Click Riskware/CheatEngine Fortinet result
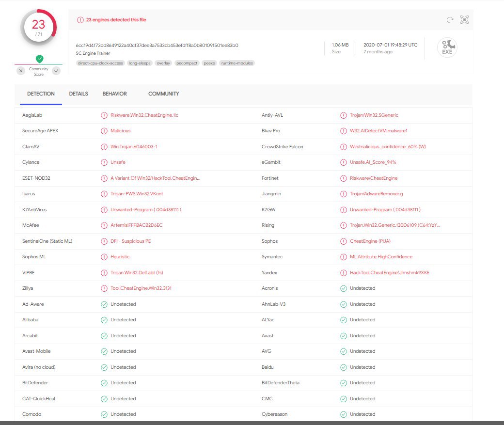Viewport: 504px width, 425px height. pos(374,178)
